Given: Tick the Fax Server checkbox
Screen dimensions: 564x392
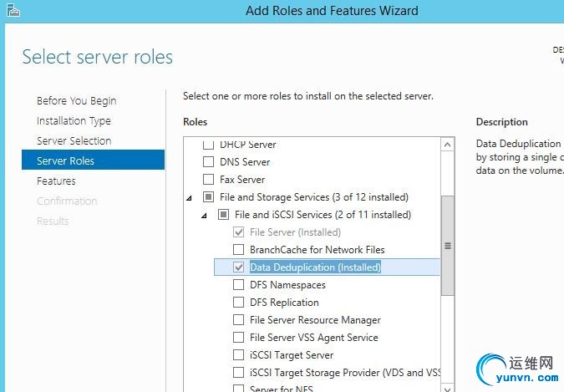Looking at the screenshot, I should tap(209, 180).
